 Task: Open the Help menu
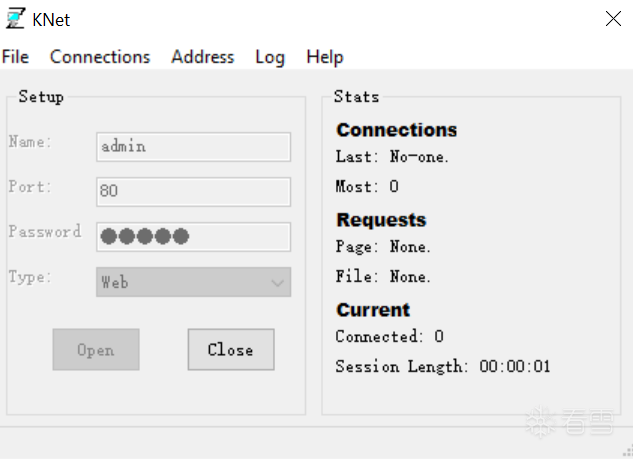tap(325, 57)
